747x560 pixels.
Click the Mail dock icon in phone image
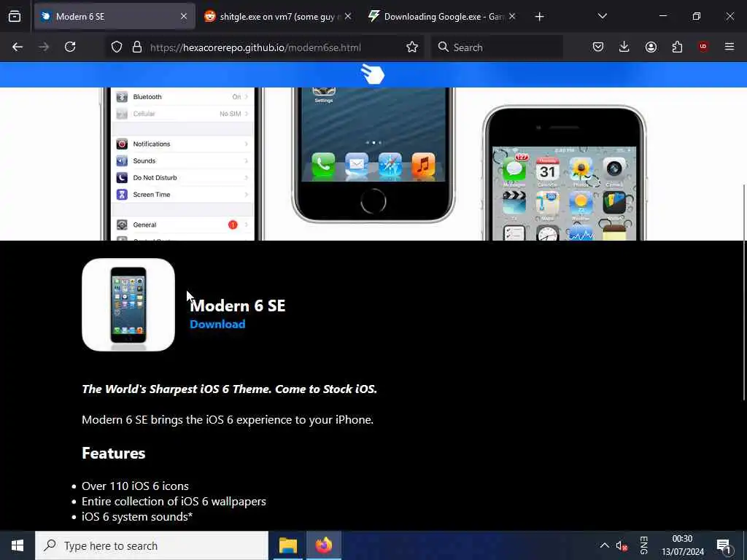click(x=357, y=166)
